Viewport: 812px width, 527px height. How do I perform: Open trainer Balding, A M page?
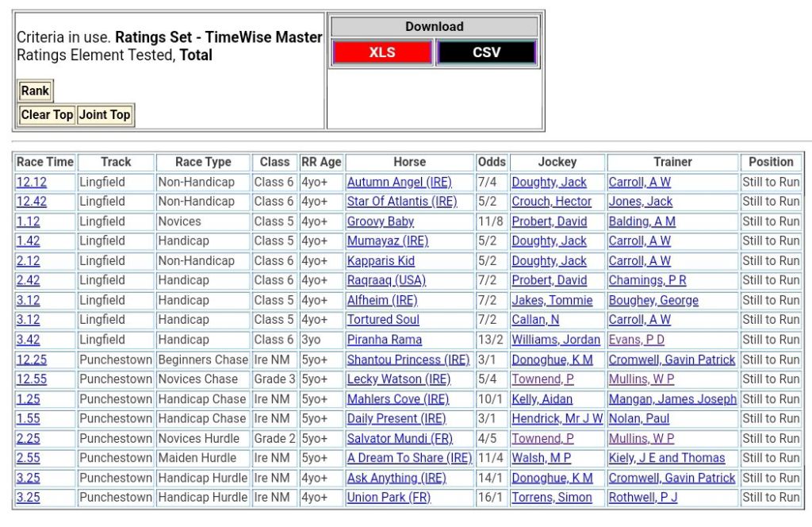(x=641, y=221)
